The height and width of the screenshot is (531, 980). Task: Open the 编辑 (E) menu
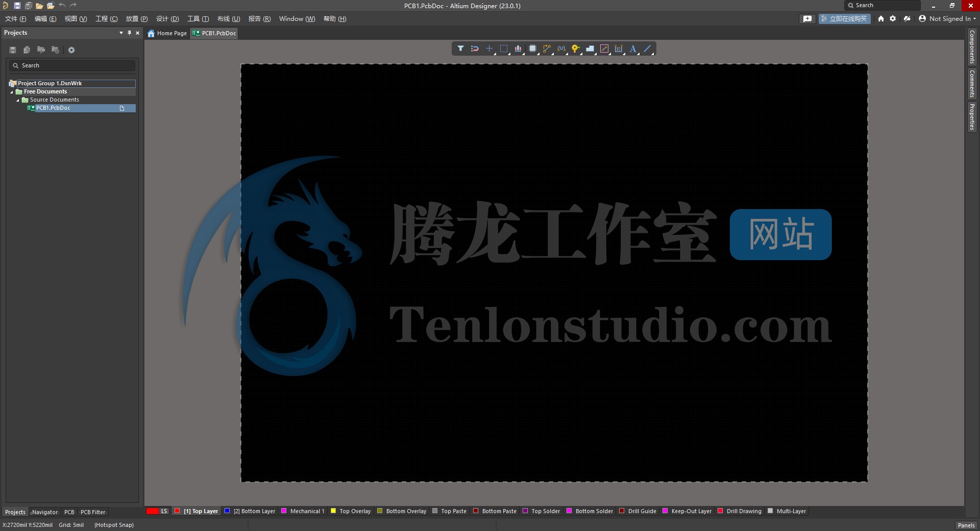click(45, 19)
